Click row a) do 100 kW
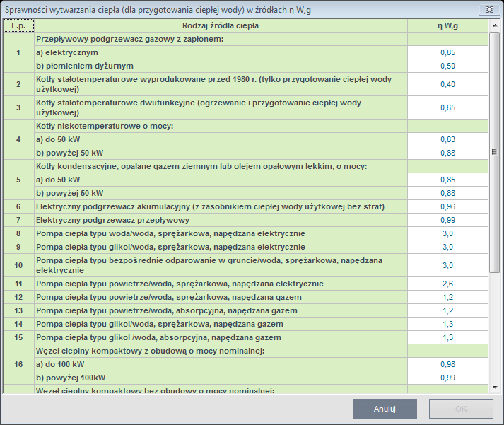 (221, 364)
